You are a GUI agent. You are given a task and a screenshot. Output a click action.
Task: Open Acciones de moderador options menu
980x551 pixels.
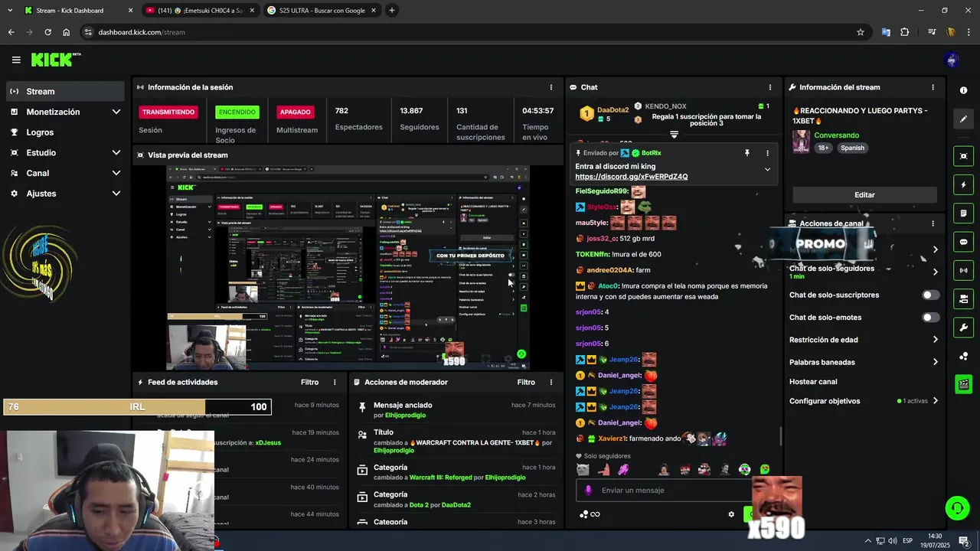pyautogui.click(x=551, y=382)
